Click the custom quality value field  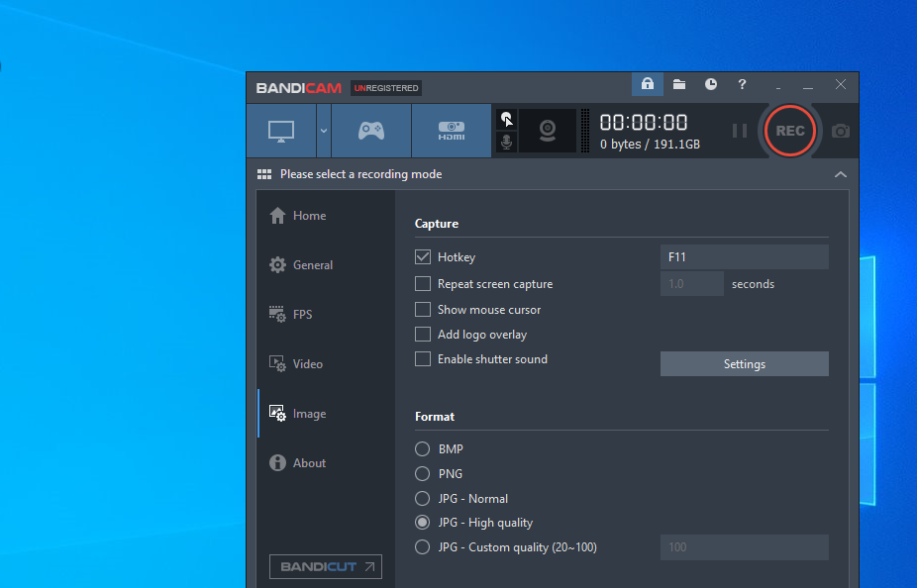744,547
